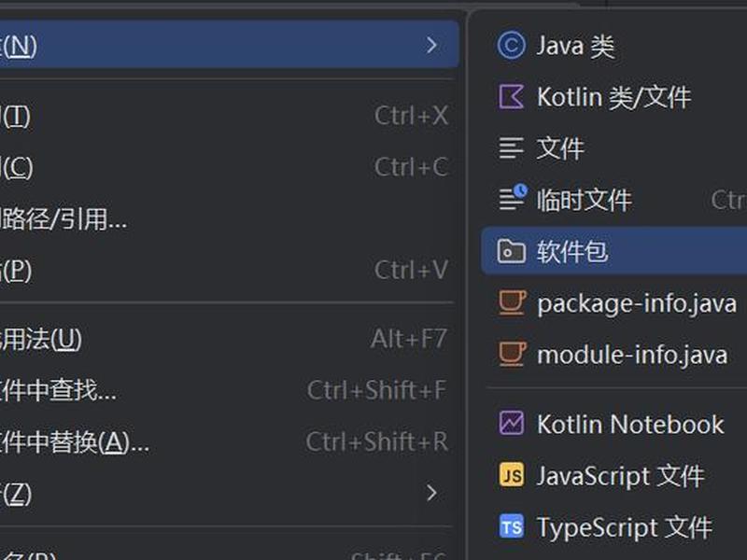The height and width of the screenshot is (560, 747).
Task: Click the TS TypeScript file icon
Action: click(x=511, y=526)
